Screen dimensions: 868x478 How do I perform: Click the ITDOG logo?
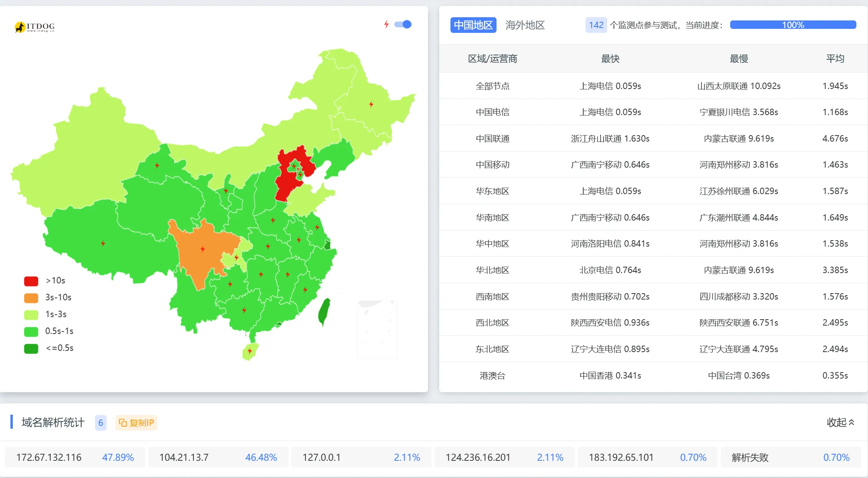(35, 27)
